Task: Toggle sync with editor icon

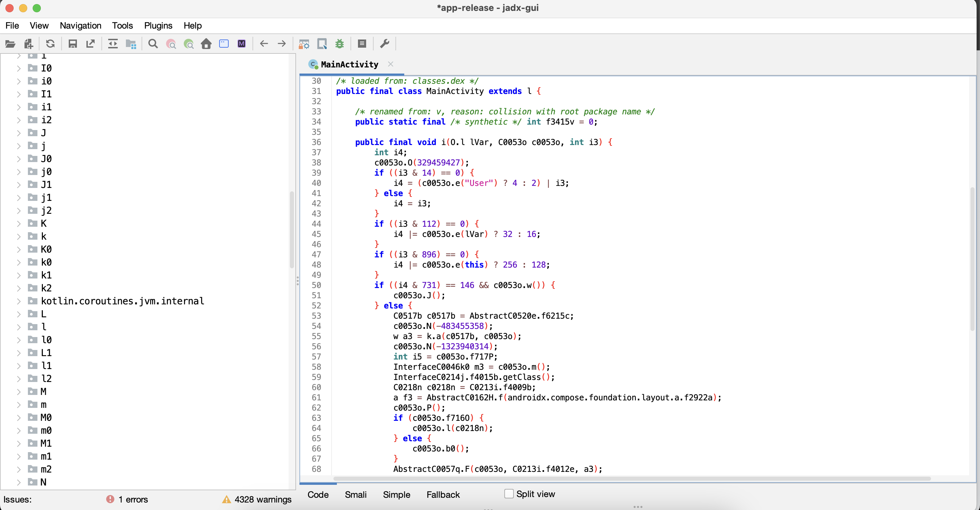Action: pyautogui.click(x=113, y=44)
